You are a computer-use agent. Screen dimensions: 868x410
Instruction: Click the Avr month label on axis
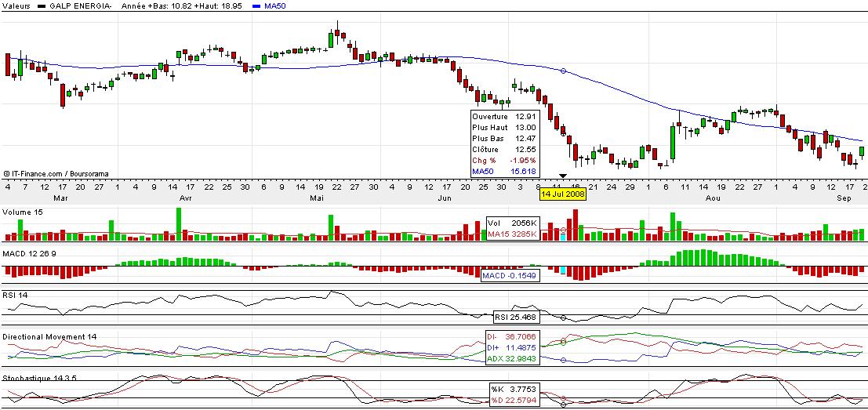[186, 197]
